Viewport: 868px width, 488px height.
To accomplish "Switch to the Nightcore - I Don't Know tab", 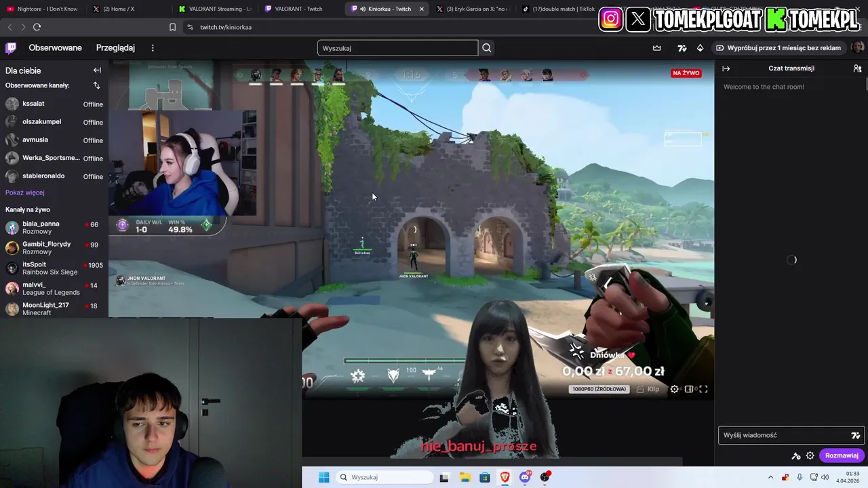I will [42, 9].
